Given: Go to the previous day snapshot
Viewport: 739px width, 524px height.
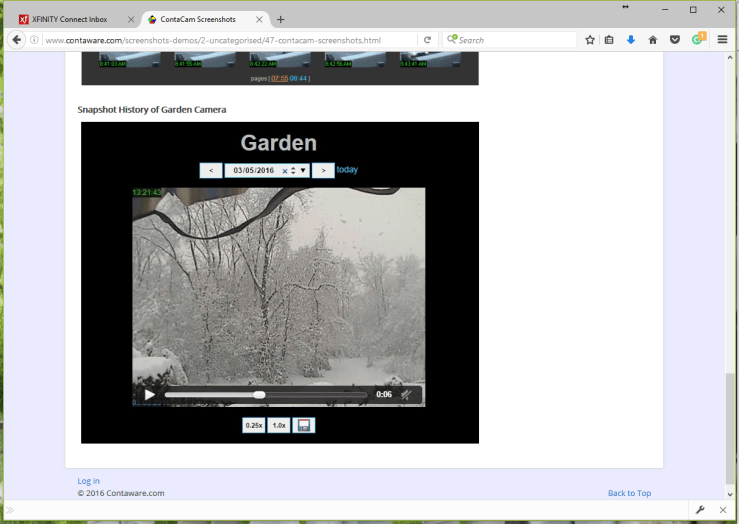Looking at the screenshot, I should coord(210,171).
